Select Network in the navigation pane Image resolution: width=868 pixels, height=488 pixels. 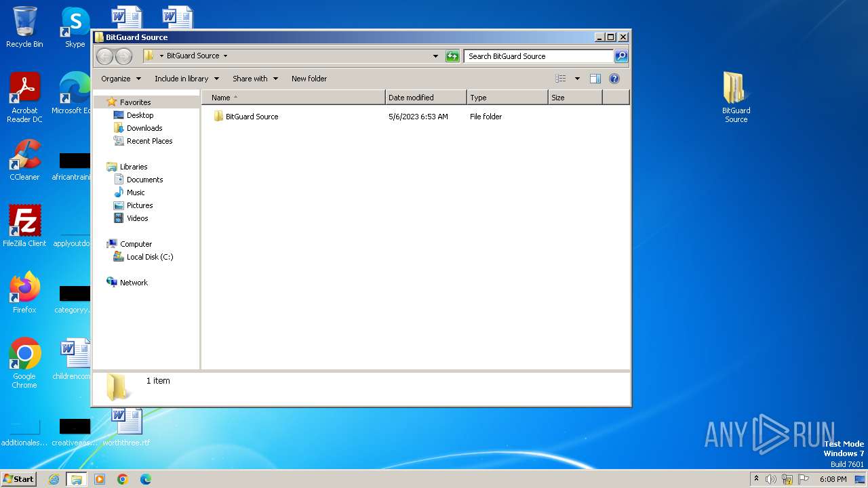(134, 283)
